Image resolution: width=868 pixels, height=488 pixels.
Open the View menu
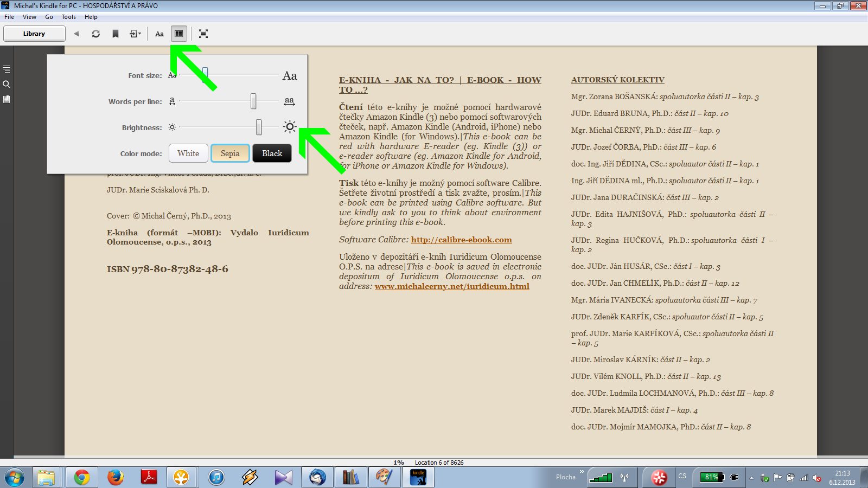pos(29,17)
